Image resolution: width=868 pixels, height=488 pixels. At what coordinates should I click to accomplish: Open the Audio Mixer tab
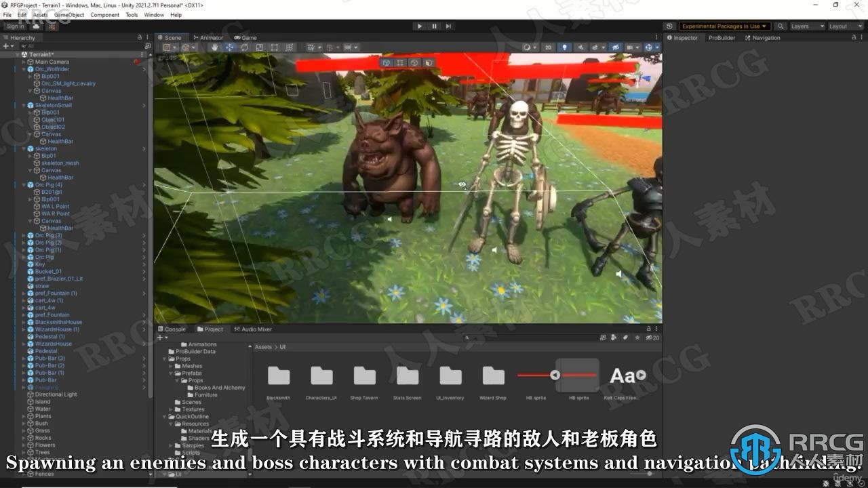click(x=252, y=329)
